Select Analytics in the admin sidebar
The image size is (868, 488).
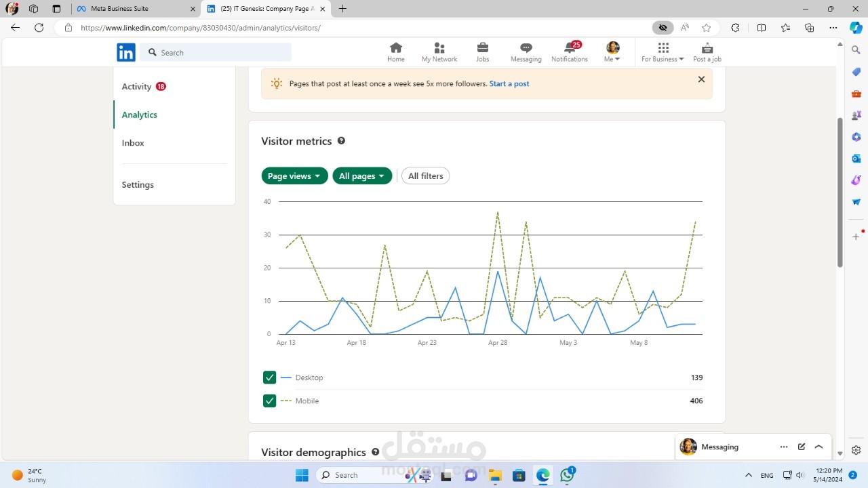(x=140, y=115)
